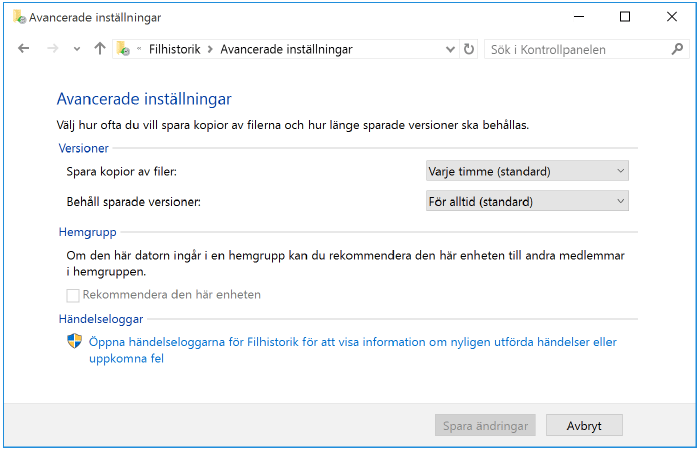Click the File History icon in address bar
The image size is (700, 456).
(x=123, y=49)
